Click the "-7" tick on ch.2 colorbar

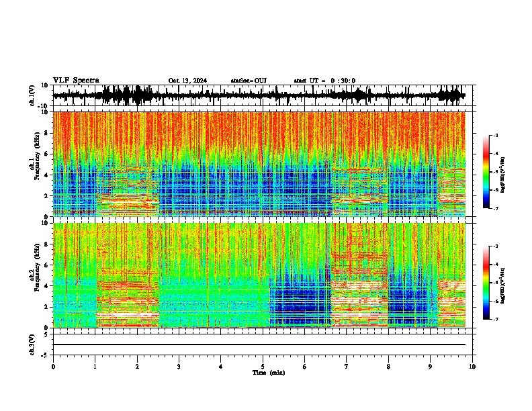coord(495,319)
